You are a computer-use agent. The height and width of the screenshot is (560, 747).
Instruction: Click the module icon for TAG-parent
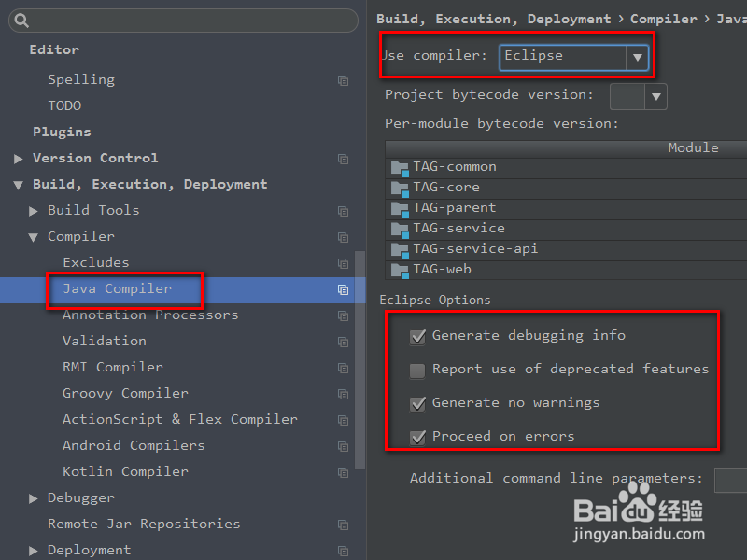[x=400, y=207]
